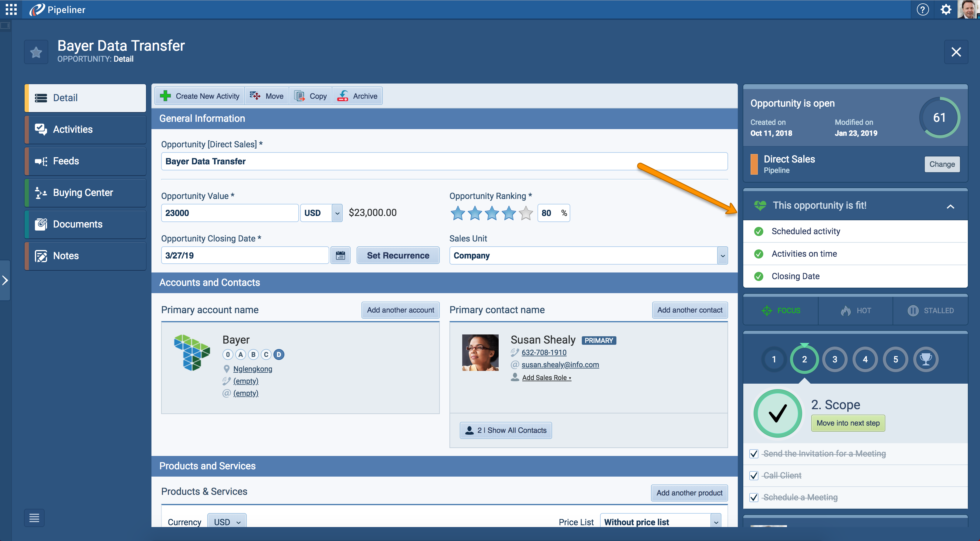The image size is (980, 541).
Task: Click the Opportunity Value input field
Action: point(229,213)
